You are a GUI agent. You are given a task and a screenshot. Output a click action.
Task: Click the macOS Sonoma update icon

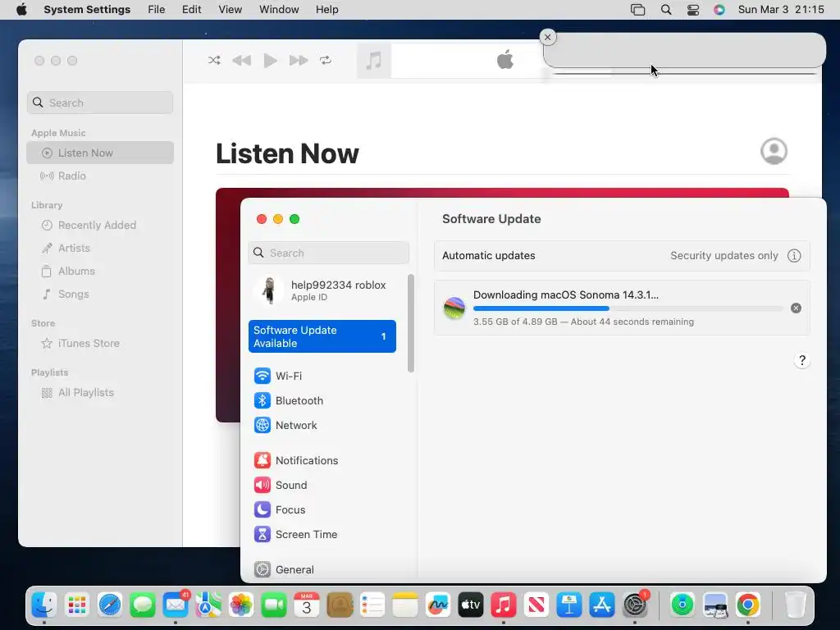(454, 308)
